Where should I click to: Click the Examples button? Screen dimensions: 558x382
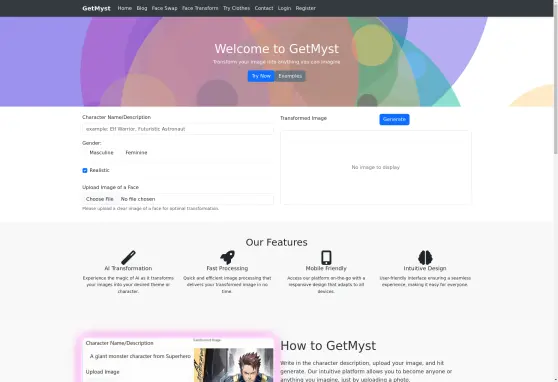[290, 76]
